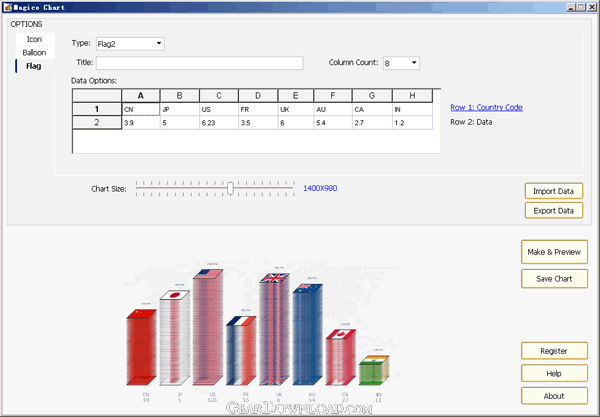Click the Canada flag bar in chart preview

tap(341, 357)
